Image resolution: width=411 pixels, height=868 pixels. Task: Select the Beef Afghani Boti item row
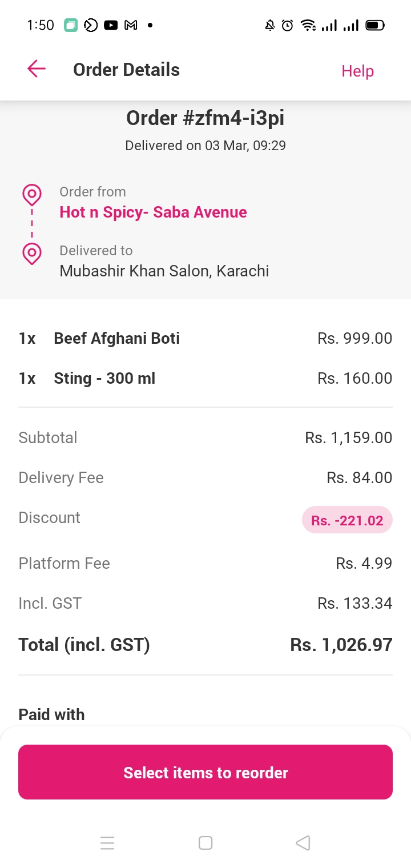[205, 338]
